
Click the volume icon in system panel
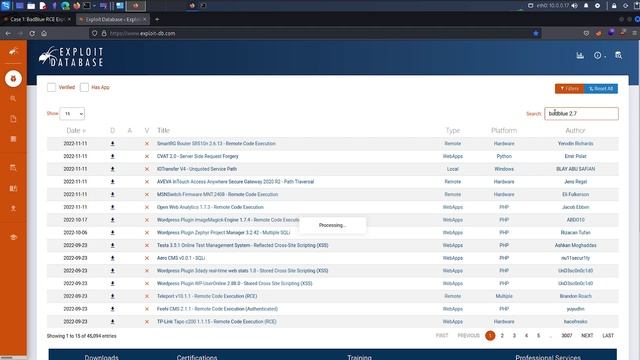pyautogui.click(x=575, y=6)
